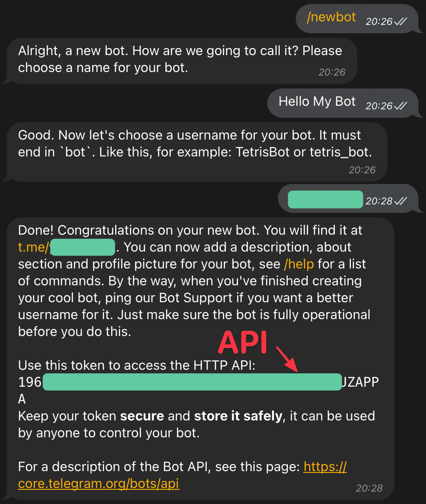Screen dimensions: 426x504
Task: Tap the /newbot command text
Action: pos(331,17)
